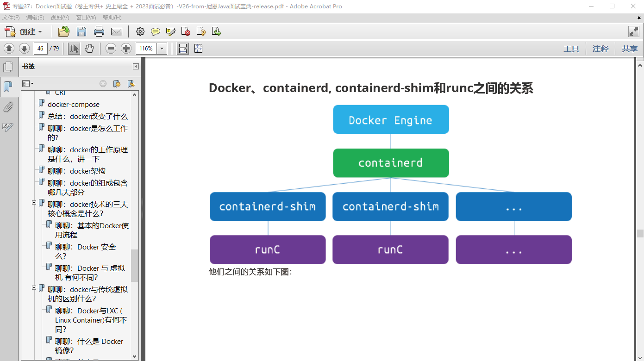Open the Create PDF button

pyautogui.click(x=23, y=31)
